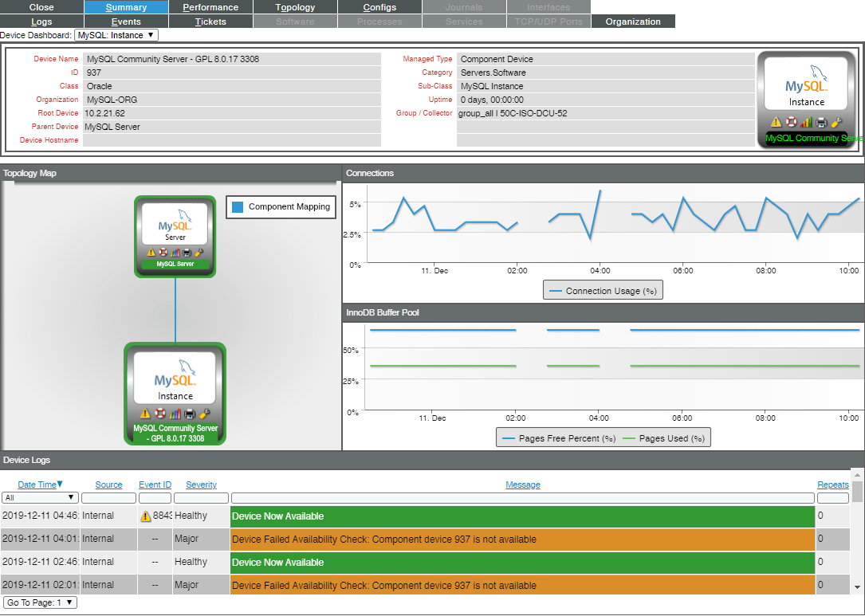Viewport: 865px width, 616px height.
Task: Click lifebuoy icon on MySQL Server topology node
Action: [x=163, y=253]
